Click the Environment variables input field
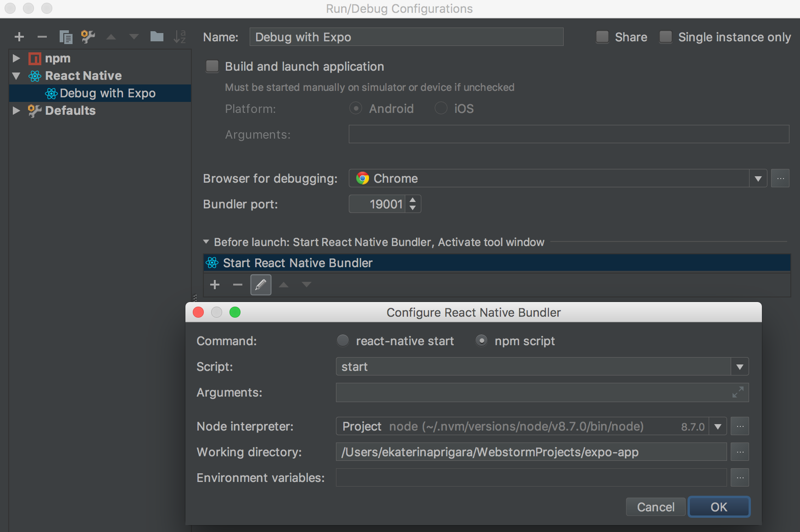The height and width of the screenshot is (532, 800). point(531,477)
